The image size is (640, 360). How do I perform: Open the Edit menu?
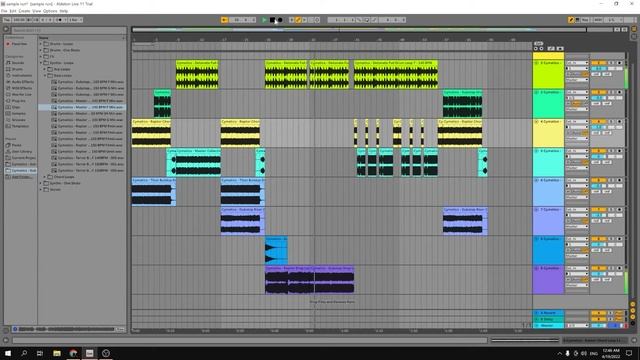coord(13,11)
